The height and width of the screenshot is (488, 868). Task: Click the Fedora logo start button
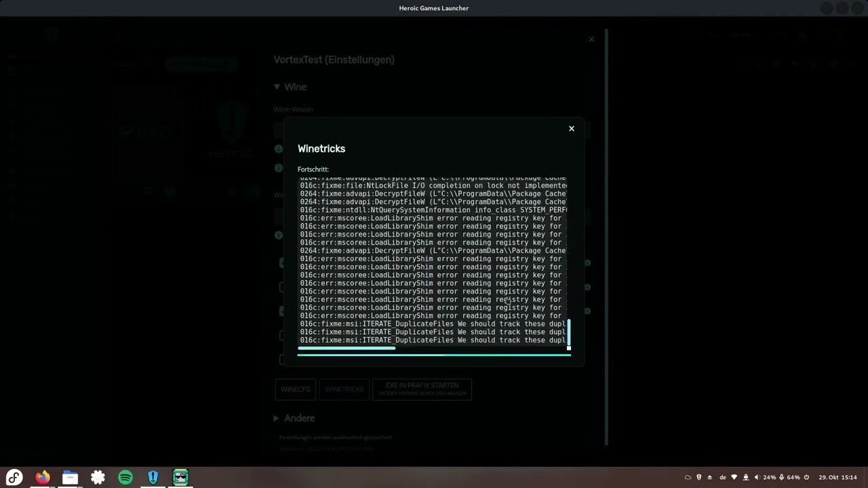pos(15,477)
